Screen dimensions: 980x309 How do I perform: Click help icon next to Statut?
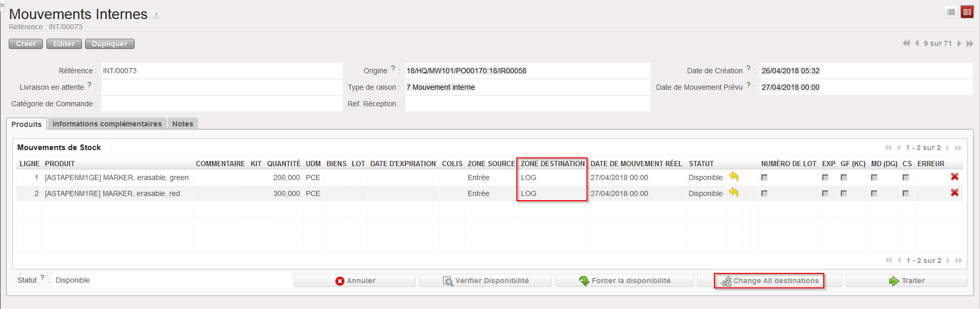42,278
